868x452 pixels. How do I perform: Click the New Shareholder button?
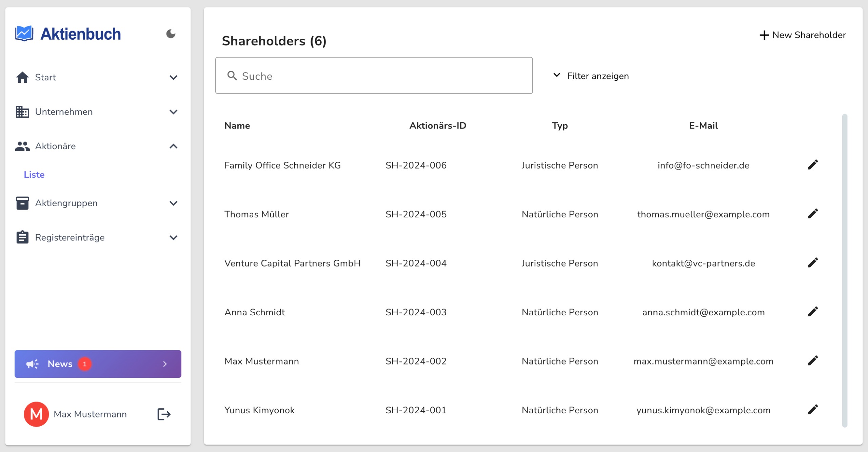click(x=803, y=35)
